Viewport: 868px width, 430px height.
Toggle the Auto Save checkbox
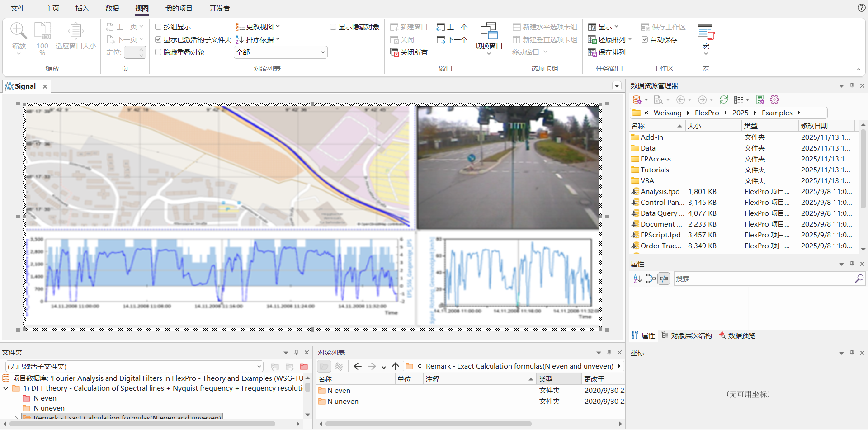pyautogui.click(x=645, y=40)
